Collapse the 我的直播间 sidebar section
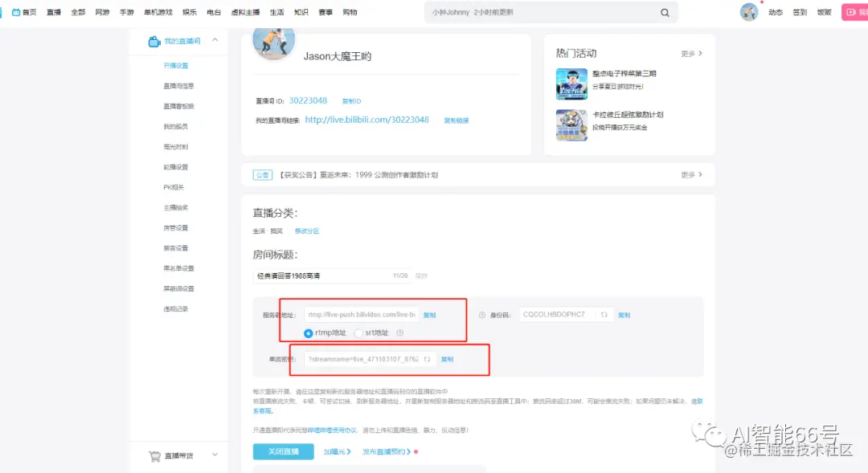 point(215,40)
